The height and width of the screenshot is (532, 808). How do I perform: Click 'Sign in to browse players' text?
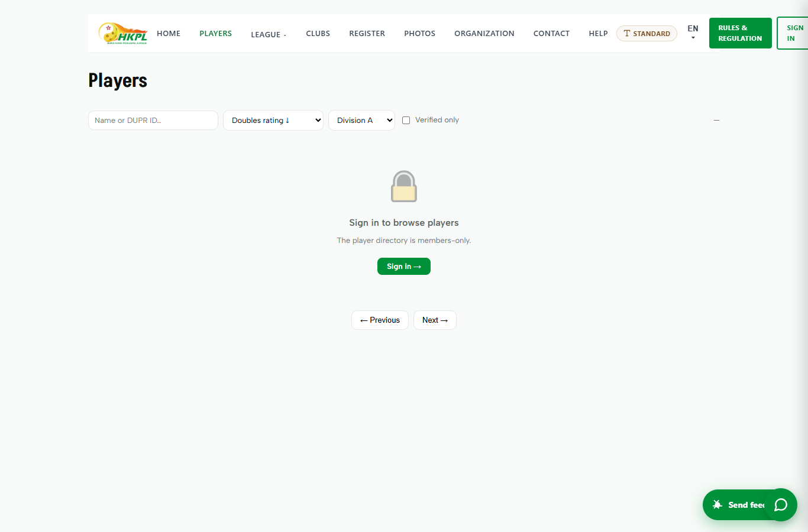(x=404, y=223)
